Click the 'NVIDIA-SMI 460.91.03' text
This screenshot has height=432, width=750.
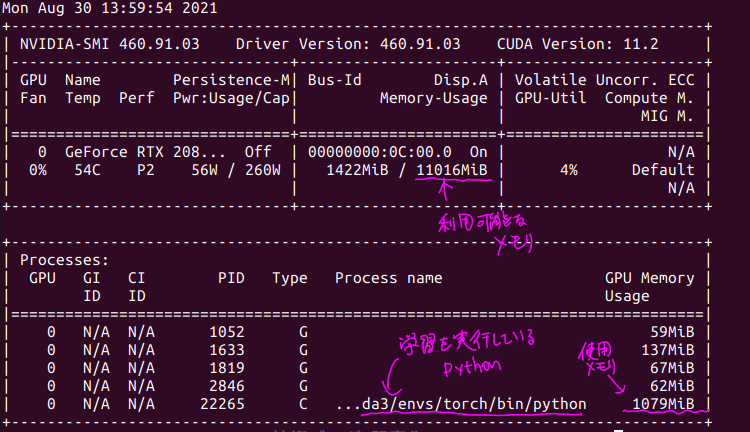click(x=110, y=44)
